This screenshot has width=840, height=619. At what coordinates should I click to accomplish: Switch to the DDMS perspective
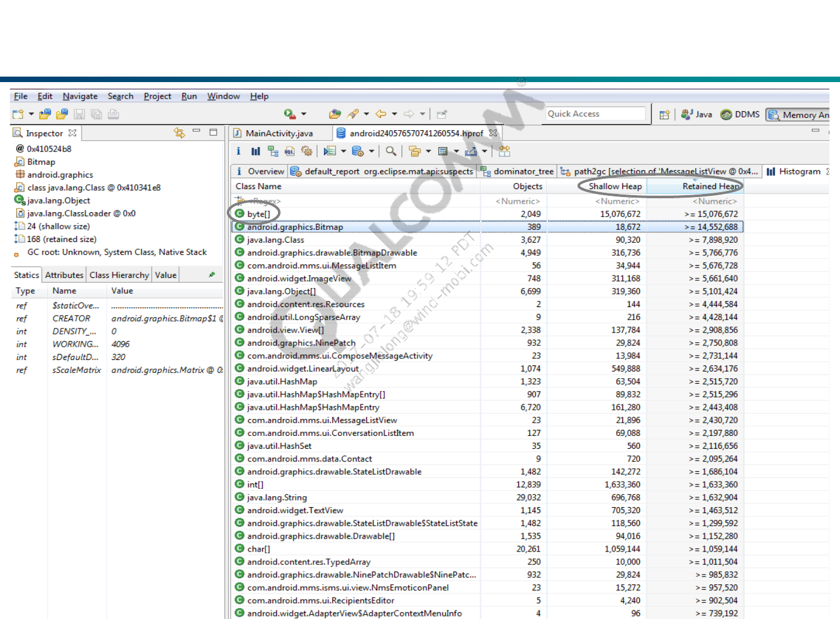click(740, 114)
